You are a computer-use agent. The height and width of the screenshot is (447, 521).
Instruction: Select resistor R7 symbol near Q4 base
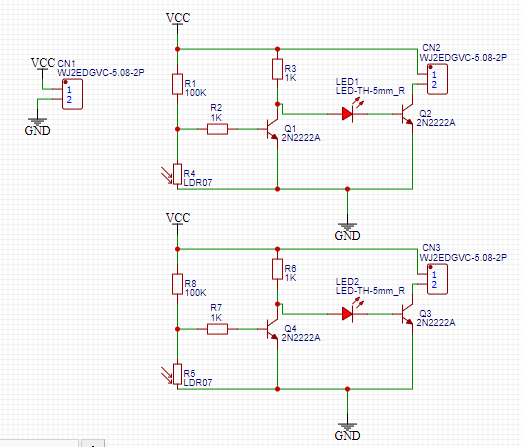tap(218, 329)
